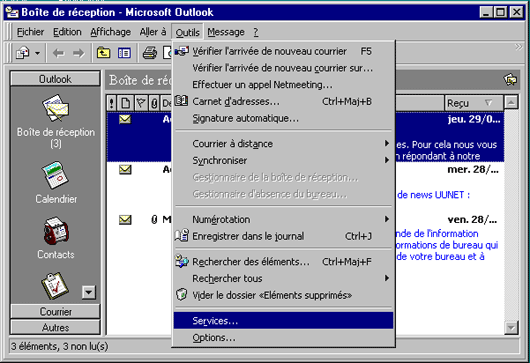The height and width of the screenshot is (363, 530).
Task: Switch to the Autres group
Action: tap(55, 328)
